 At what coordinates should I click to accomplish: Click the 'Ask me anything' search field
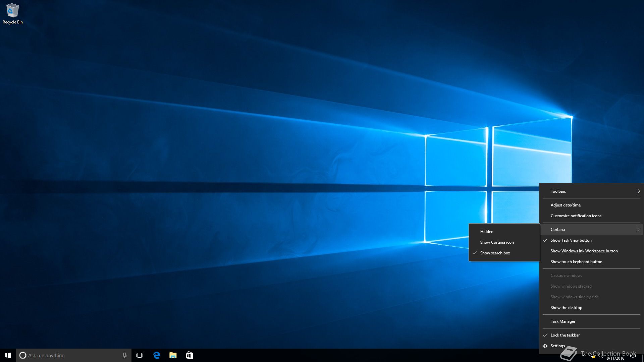coord(74,355)
